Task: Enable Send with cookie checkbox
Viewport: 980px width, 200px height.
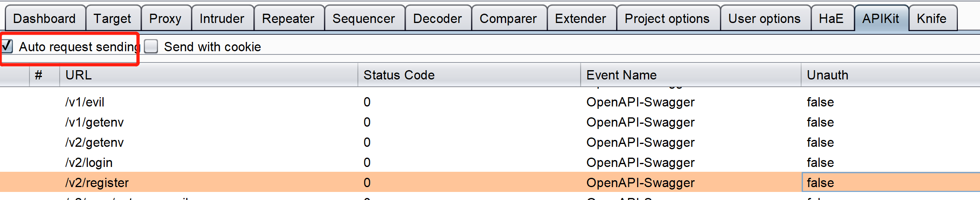Action: [151, 46]
